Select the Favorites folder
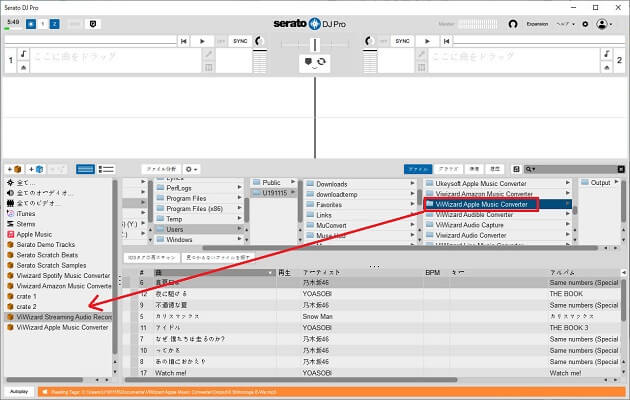This screenshot has width=630, height=400. coord(329,204)
